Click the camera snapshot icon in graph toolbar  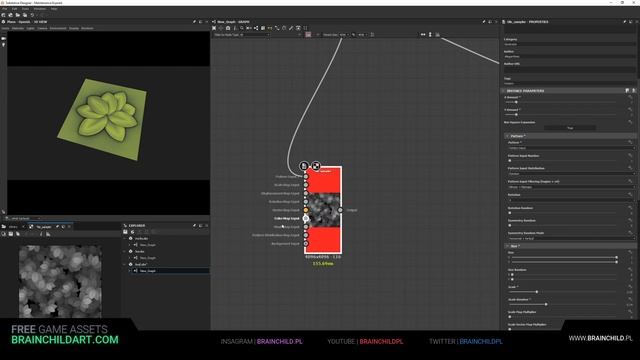(x=228, y=28)
